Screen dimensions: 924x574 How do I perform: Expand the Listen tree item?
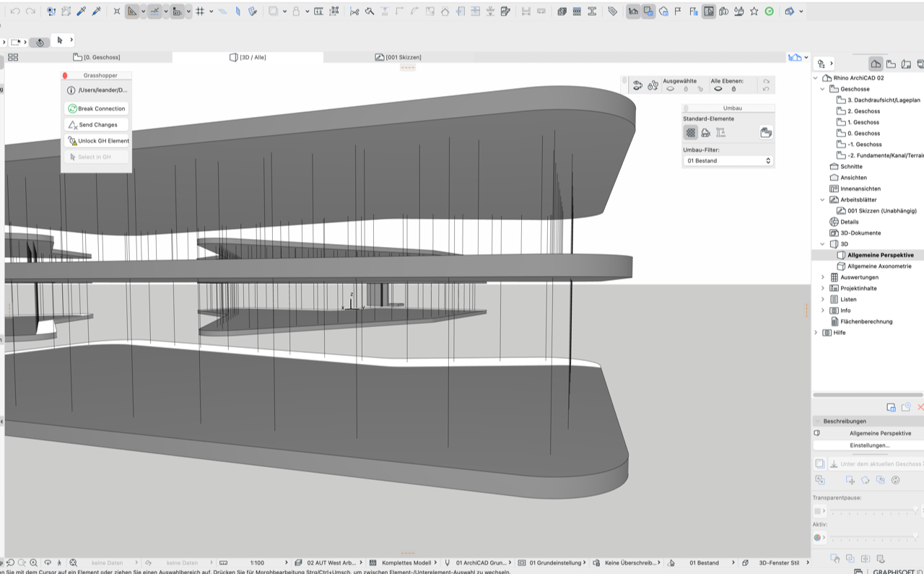click(822, 299)
